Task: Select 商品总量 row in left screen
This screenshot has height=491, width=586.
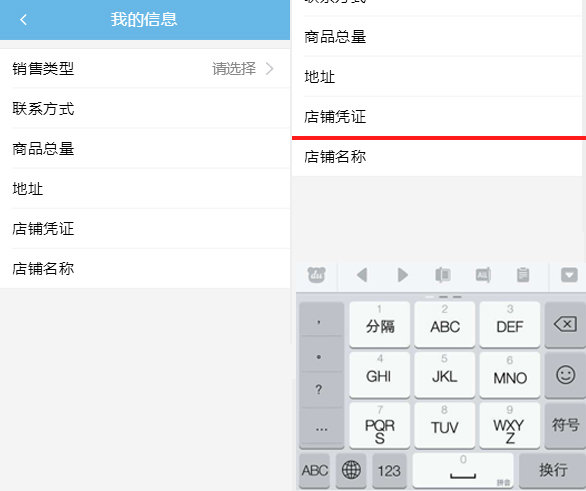Action: (145, 149)
